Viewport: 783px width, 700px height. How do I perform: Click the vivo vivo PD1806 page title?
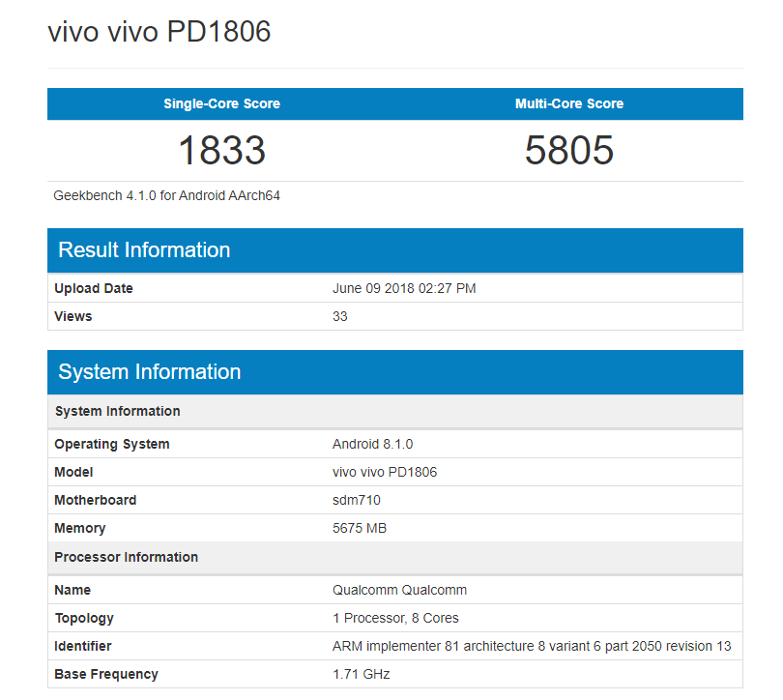158,31
